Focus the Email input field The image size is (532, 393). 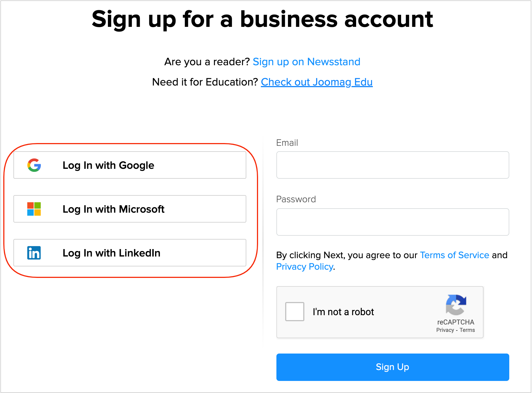point(393,165)
